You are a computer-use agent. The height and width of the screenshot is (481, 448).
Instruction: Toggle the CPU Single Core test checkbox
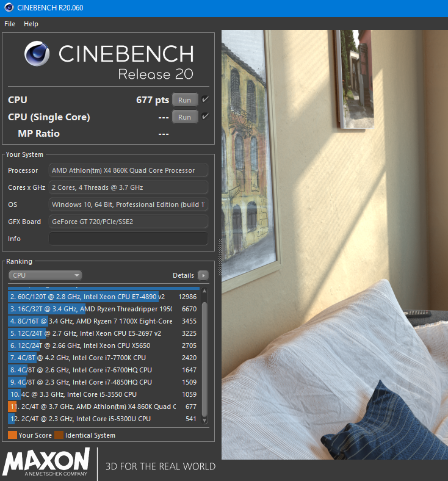205,116
